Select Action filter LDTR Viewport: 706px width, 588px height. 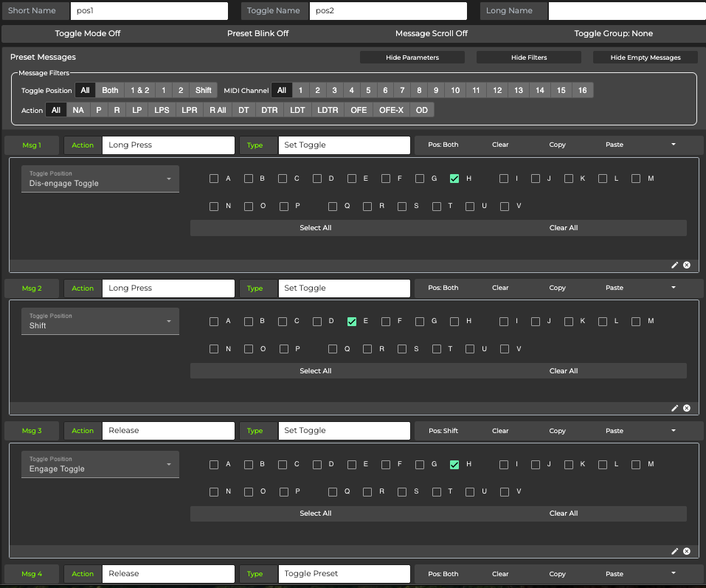(328, 110)
